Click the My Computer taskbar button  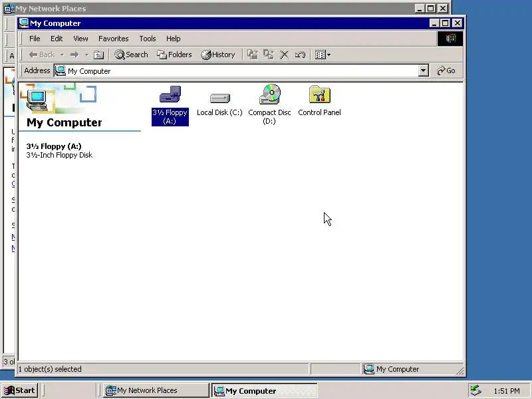pyautogui.click(x=264, y=390)
